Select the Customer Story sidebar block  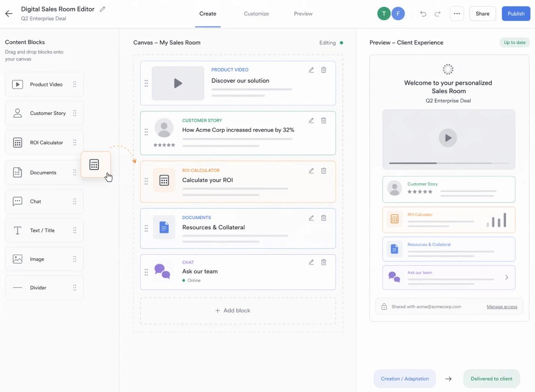click(x=44, y=113)
